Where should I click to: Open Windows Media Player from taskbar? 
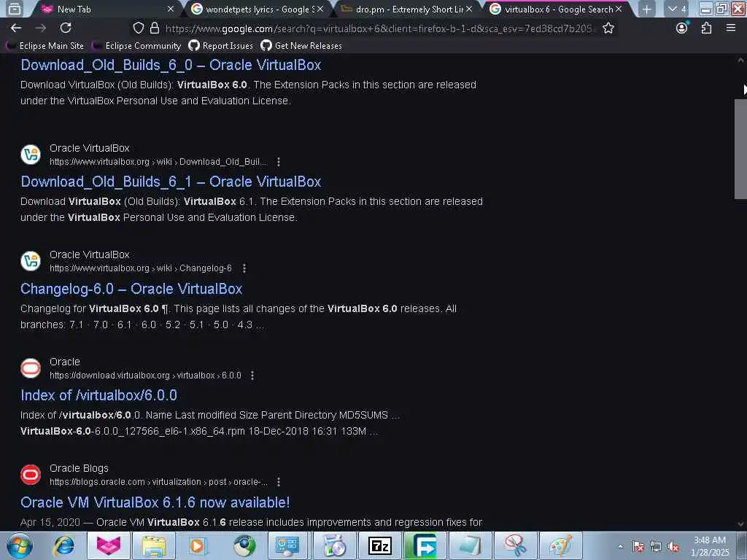pyautogui.click(x=197, y=545)
